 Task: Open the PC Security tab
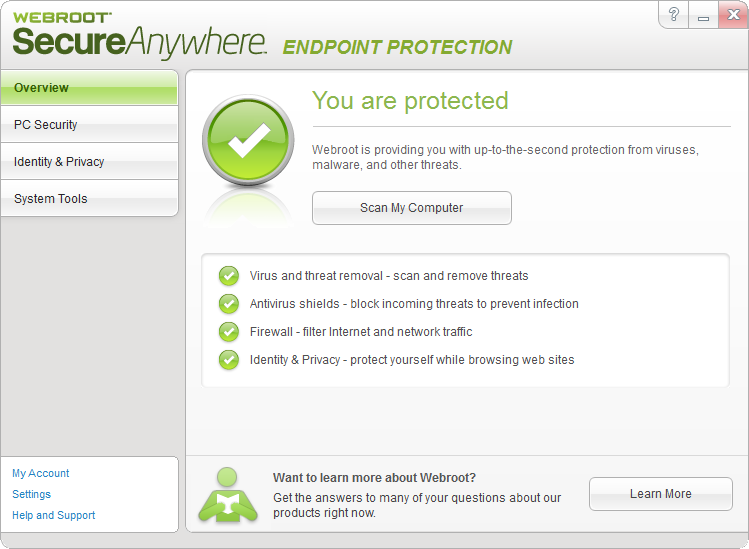tap(89, 125)
